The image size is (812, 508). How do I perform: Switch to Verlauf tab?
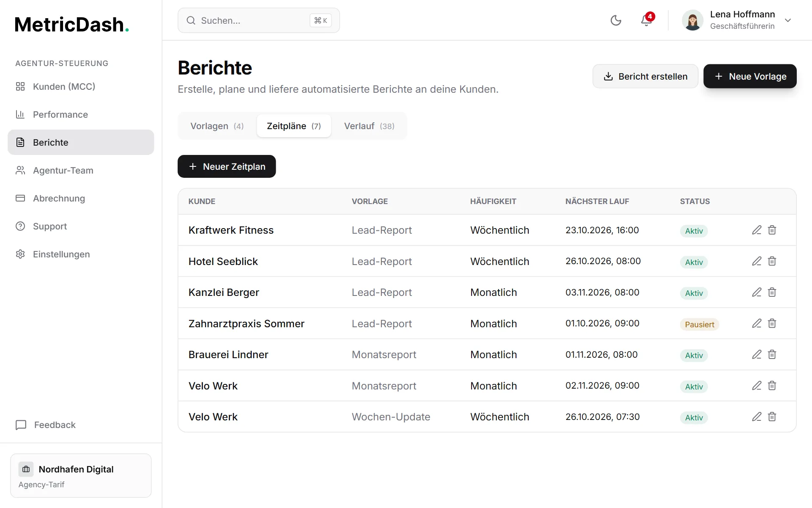tap(369, 126)
